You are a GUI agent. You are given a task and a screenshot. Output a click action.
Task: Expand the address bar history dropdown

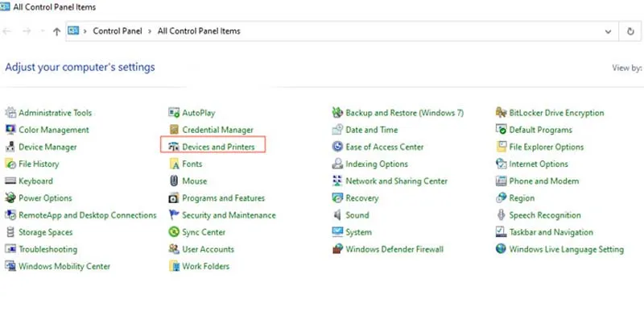pyautogui.click(x=609, y=31)
